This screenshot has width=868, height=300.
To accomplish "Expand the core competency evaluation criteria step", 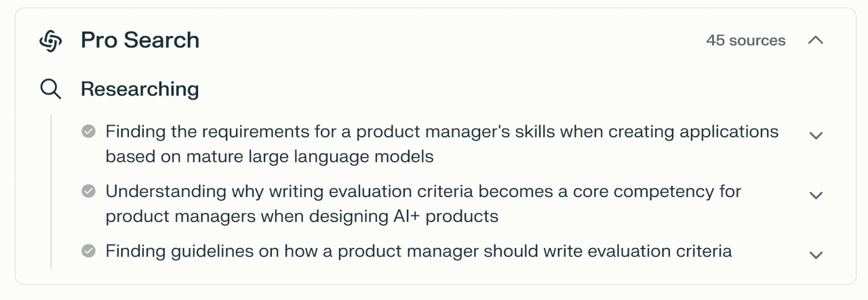I will pyautogui.click(x=816, y=195).
